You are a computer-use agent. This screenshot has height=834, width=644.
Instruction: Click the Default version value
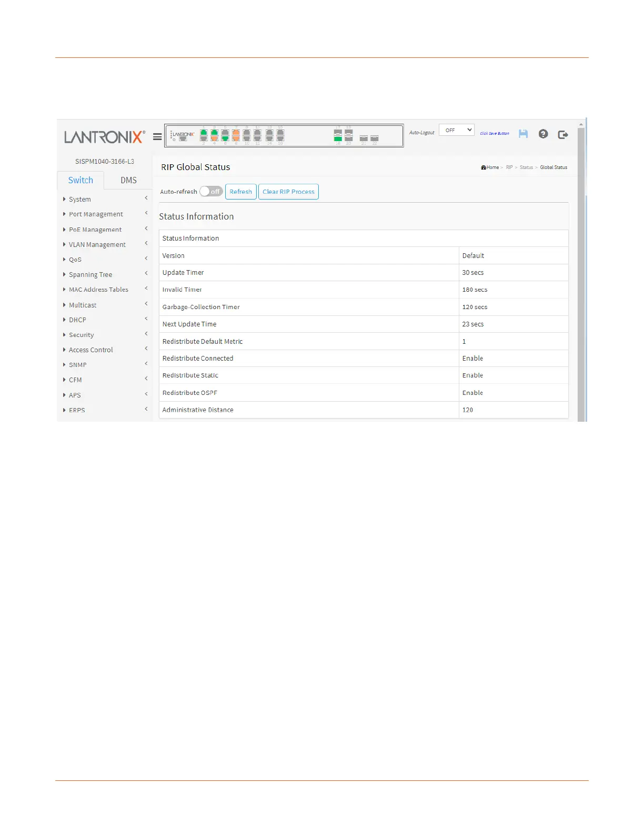(x=473, y=256)
